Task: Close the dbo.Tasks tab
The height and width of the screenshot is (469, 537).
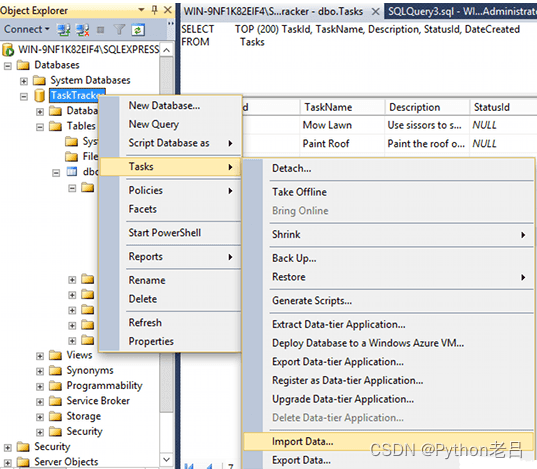Action: point(375,12)
